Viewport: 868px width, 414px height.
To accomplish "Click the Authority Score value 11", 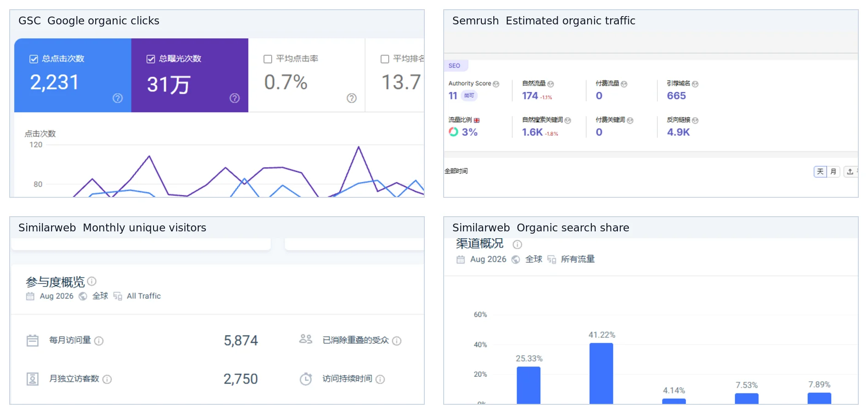I will (453, 96).
